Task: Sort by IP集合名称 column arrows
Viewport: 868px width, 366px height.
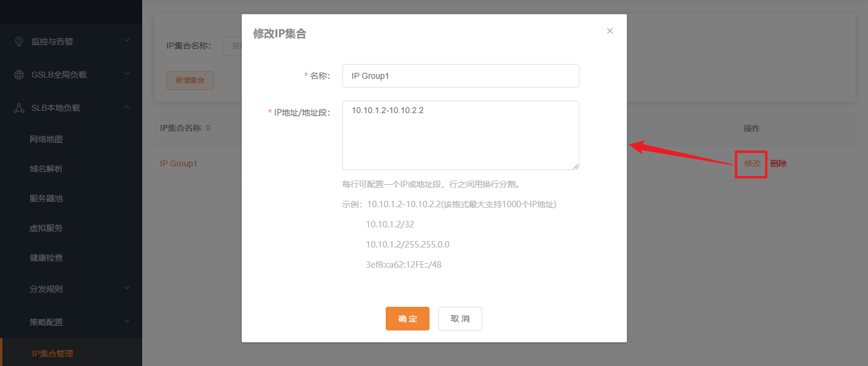Action: point(208,128)
